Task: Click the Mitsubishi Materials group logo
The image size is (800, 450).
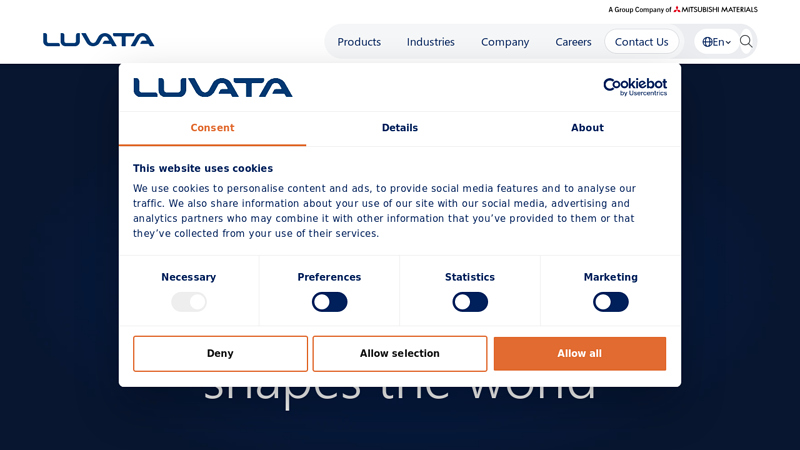Action: (x=714, y=9)
